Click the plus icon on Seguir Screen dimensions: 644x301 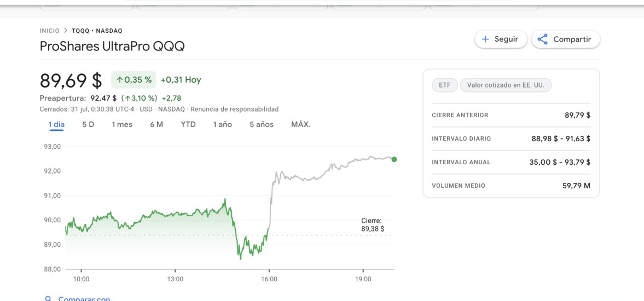[x=485, y=39]
